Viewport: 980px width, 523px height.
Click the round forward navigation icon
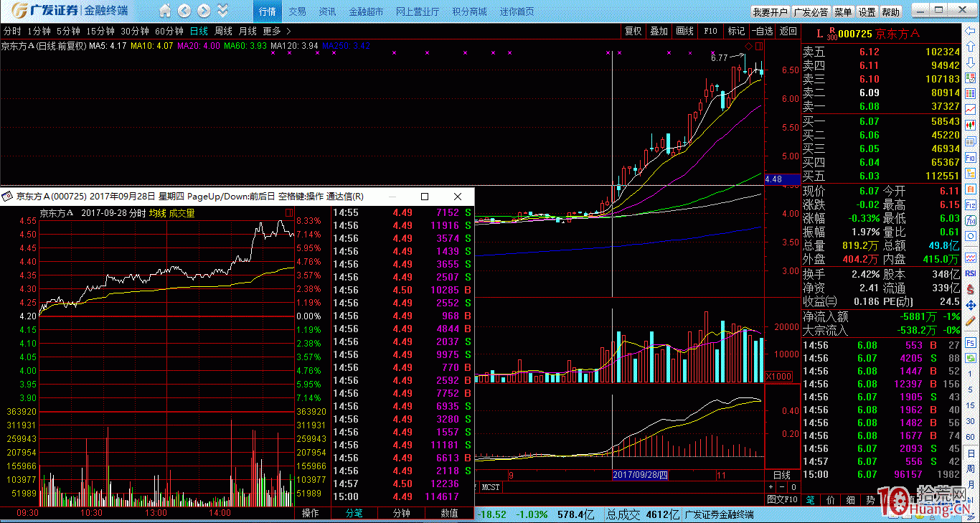[204, 11]
